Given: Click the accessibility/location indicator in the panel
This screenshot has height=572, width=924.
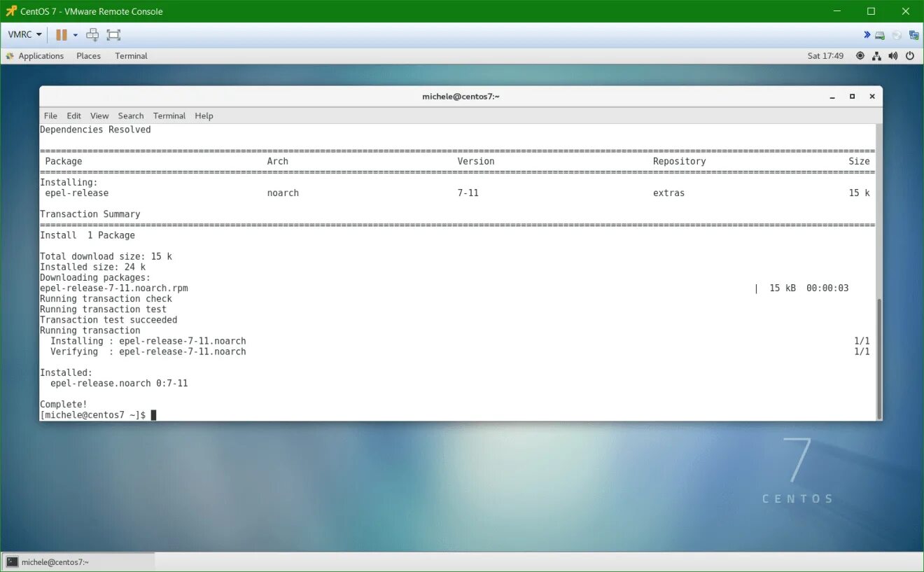Looking at the screenshot, I should (x=860, y=56).
